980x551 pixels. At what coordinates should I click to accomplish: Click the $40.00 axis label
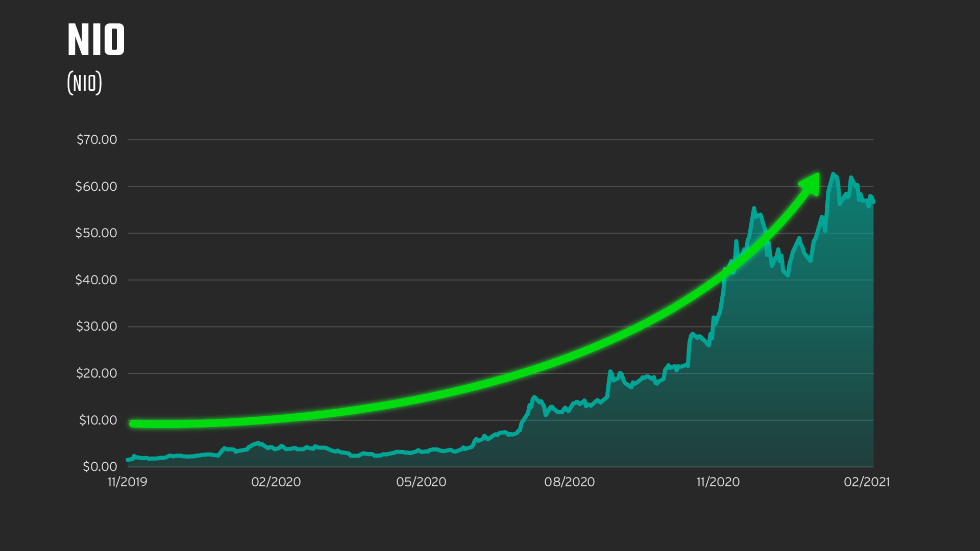(x=96, y=280)
